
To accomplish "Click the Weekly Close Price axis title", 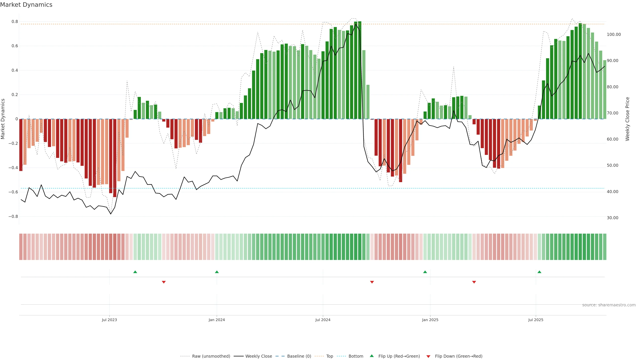I will click(628, 119).
